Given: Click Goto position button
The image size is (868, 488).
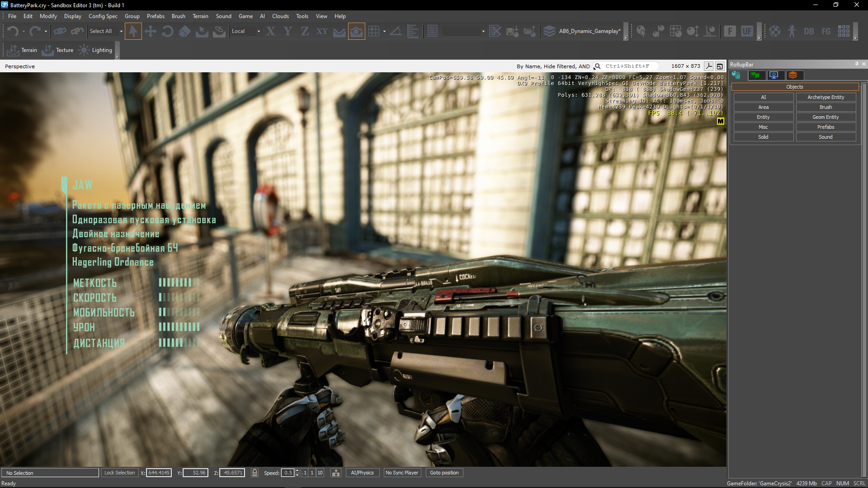Looking at the screenshot, I should (444, 473).
